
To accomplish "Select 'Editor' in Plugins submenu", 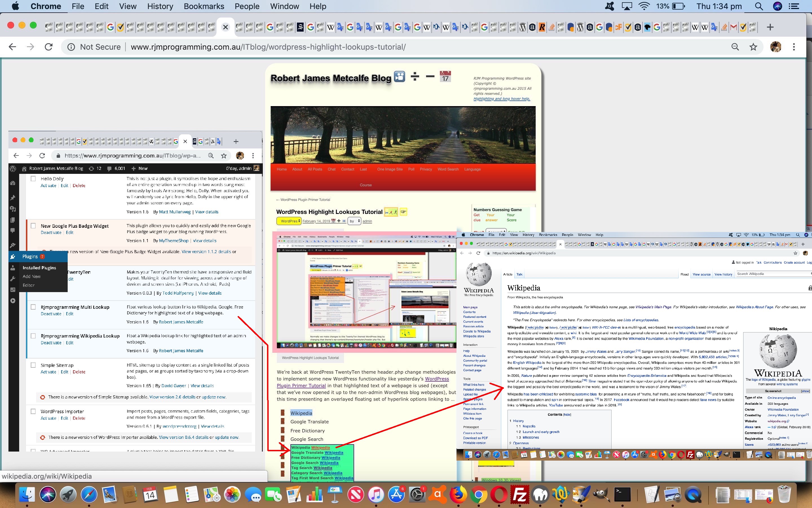I will click(x=28, y=285).
